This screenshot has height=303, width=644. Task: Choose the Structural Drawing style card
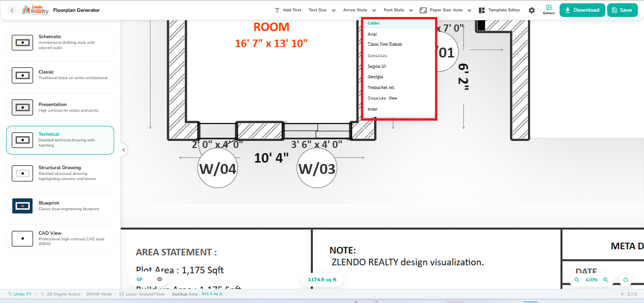click(x=60, y=173)
